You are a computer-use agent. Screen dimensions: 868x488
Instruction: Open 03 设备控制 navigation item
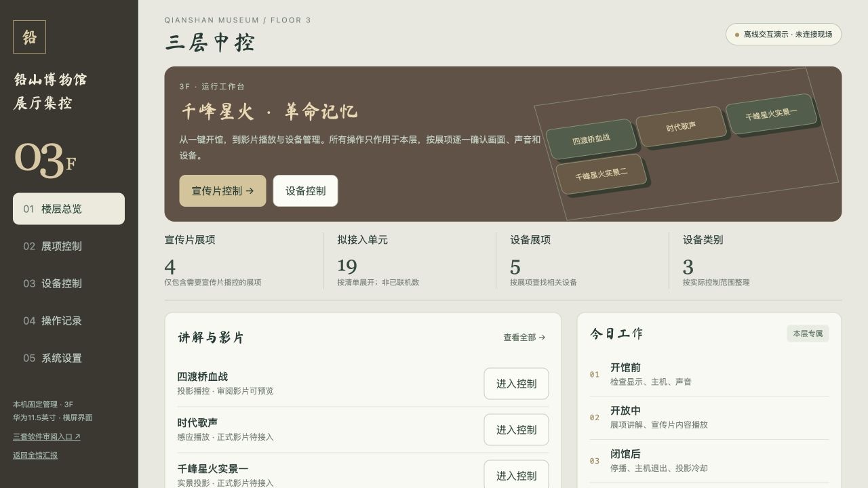tap(68, 283)
